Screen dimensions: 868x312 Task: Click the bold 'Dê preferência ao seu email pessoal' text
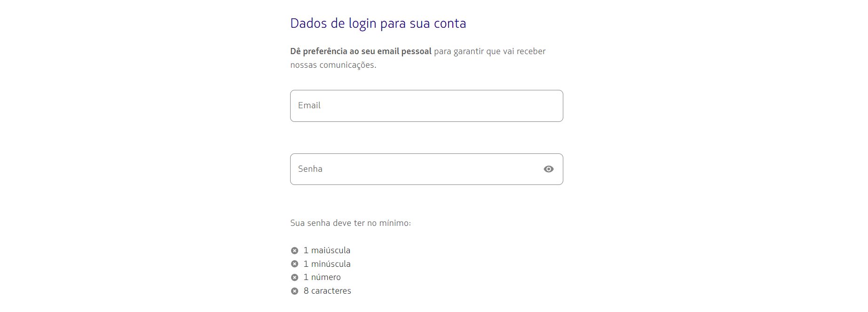click(x=361, y=51)
